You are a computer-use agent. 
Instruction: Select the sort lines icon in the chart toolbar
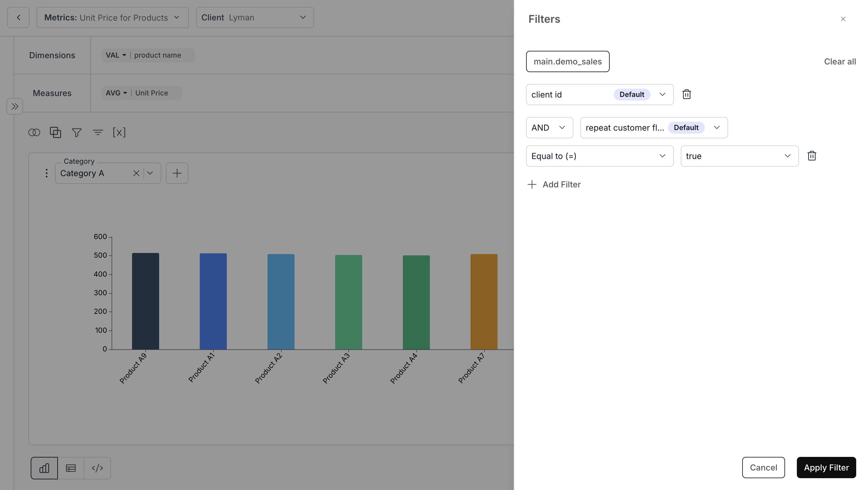98,132
